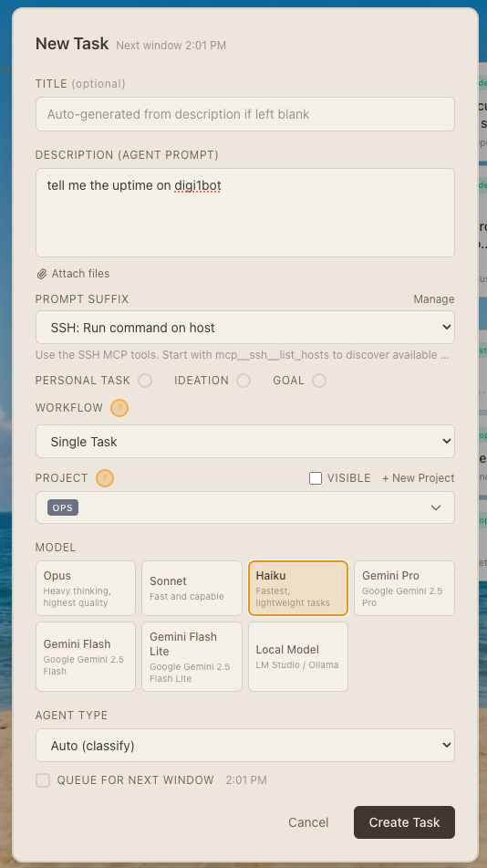The image size is (487, 868).
Task: Select the Gemini Flash Lite model card
Action: 192,656
